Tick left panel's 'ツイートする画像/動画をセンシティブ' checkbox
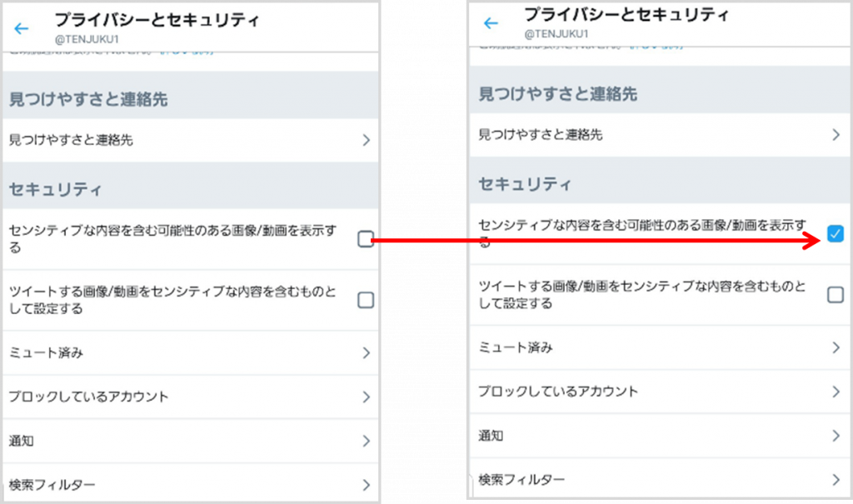 (366, 300)
